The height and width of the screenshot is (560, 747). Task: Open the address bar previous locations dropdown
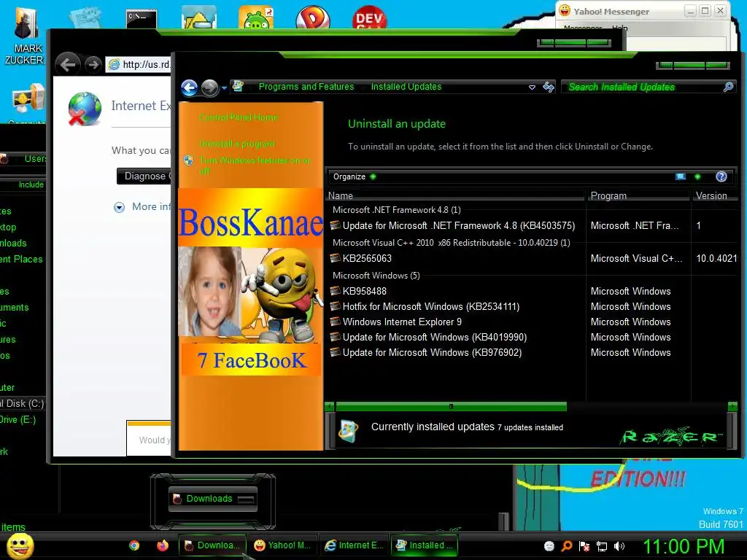click(532, 87)
